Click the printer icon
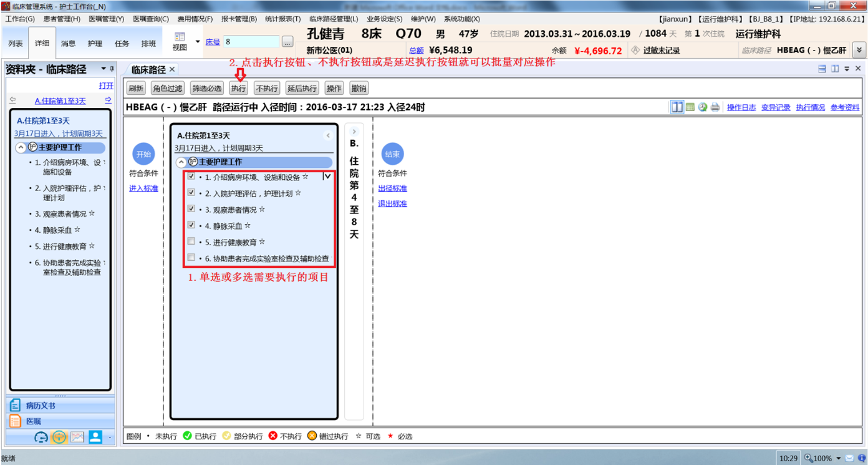Screen dimensions: 868x465 click(715, 107)
